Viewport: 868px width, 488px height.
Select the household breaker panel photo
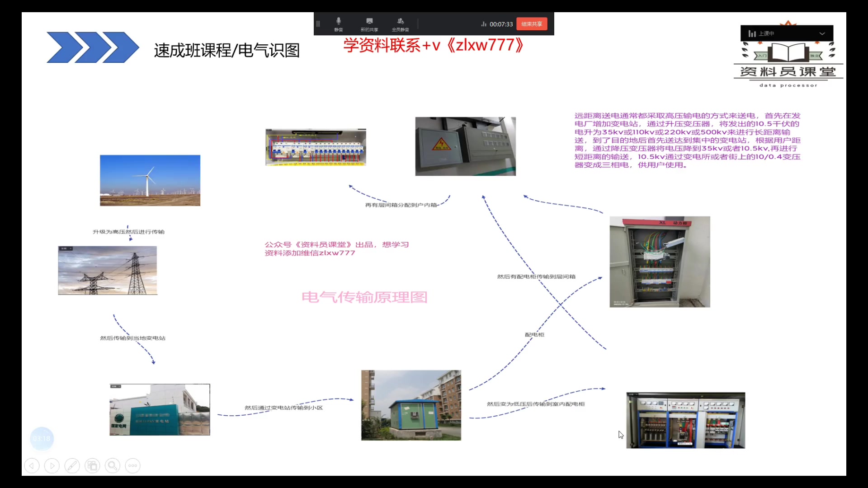point(316,147)
